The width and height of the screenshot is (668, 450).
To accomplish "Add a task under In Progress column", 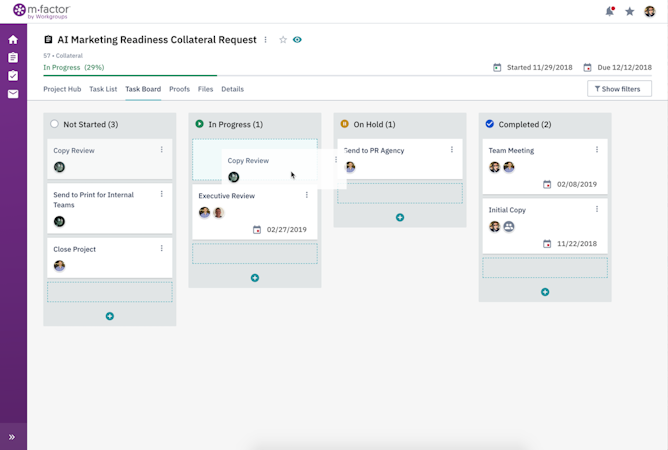I will coord(255,278).
